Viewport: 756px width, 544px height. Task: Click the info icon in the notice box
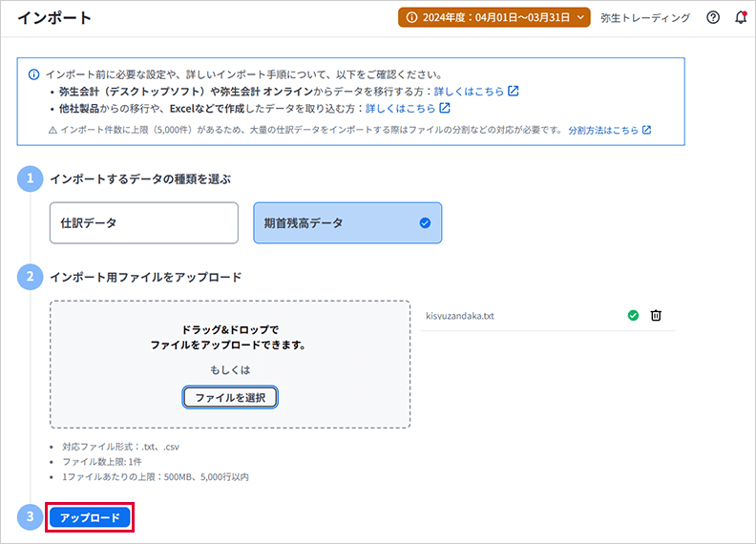coord(34,74)
